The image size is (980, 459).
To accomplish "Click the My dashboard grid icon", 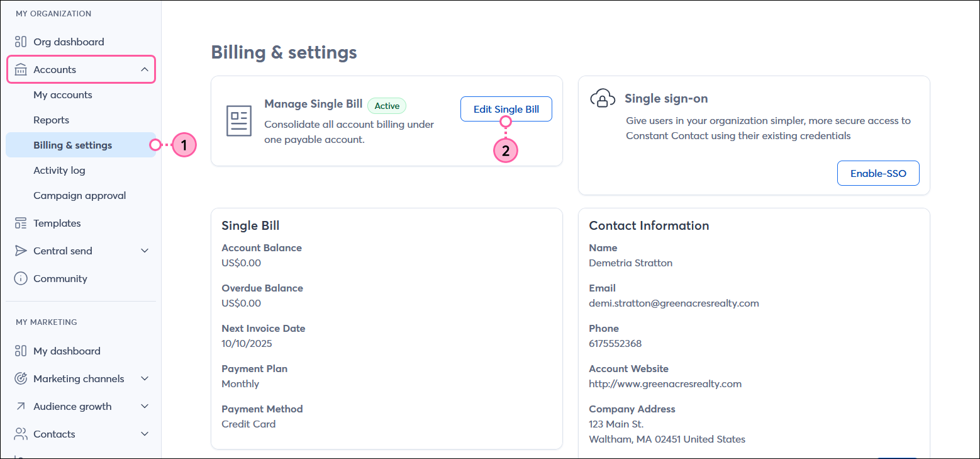I will tap(21, 351).
